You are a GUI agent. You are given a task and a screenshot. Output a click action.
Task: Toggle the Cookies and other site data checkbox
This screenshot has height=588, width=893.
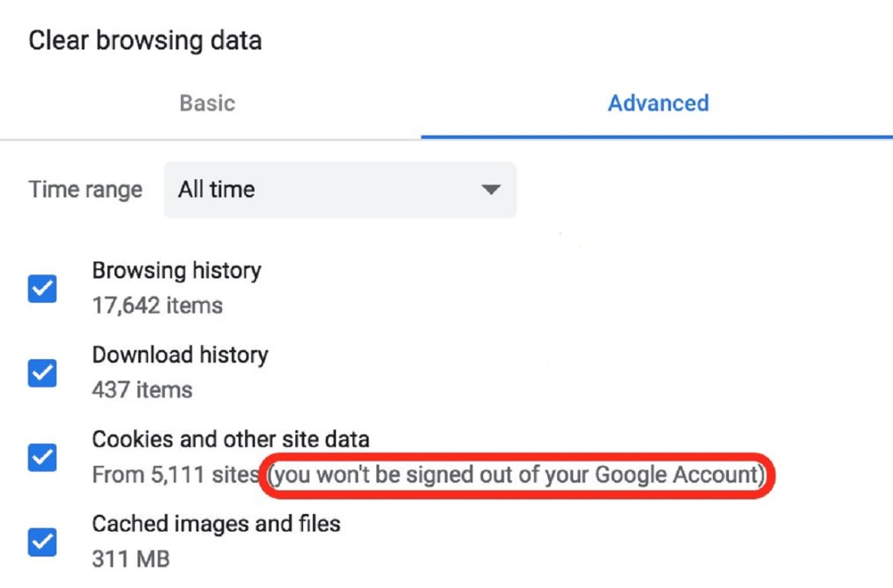(x=43, y=458)
